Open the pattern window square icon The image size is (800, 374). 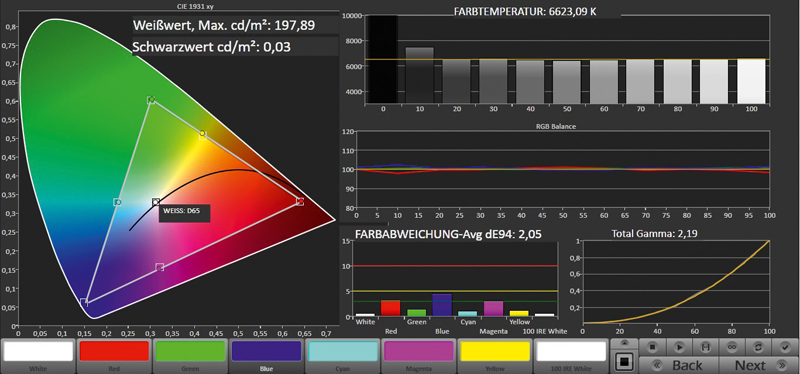point(623,362)
